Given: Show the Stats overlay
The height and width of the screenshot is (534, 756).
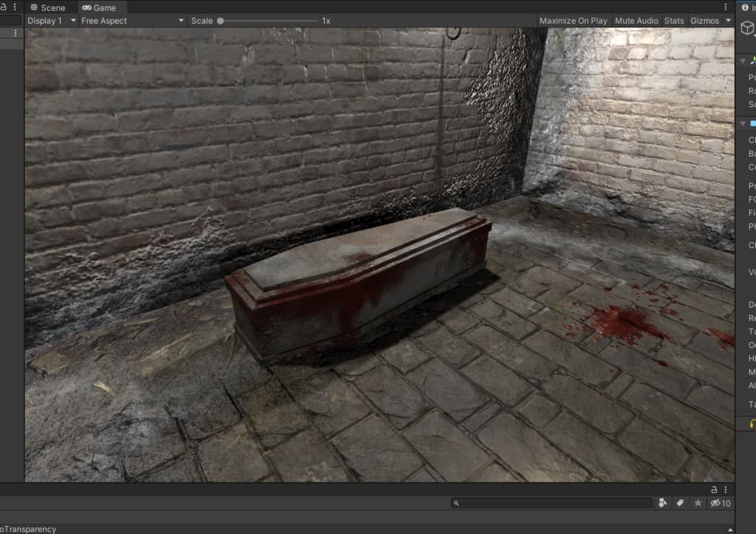Looking at the screenshot, I should 673,21.
